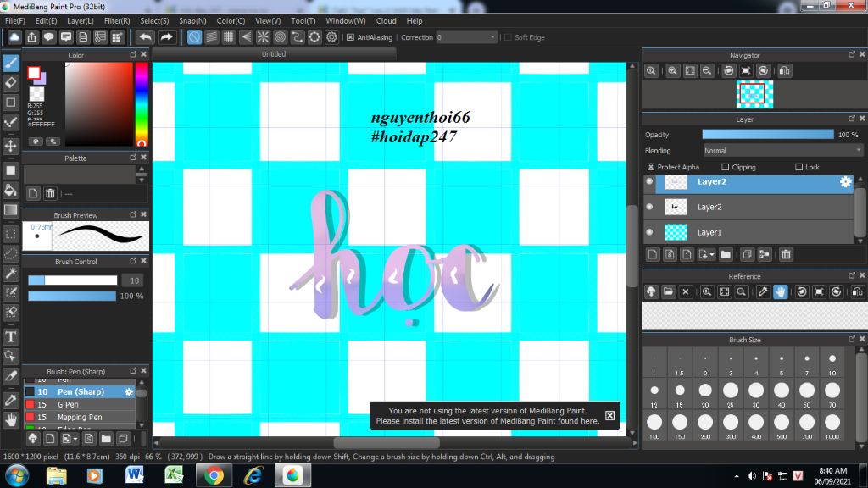
Task: Select the Hand tool in left toolbar
Action: (10, 420)
